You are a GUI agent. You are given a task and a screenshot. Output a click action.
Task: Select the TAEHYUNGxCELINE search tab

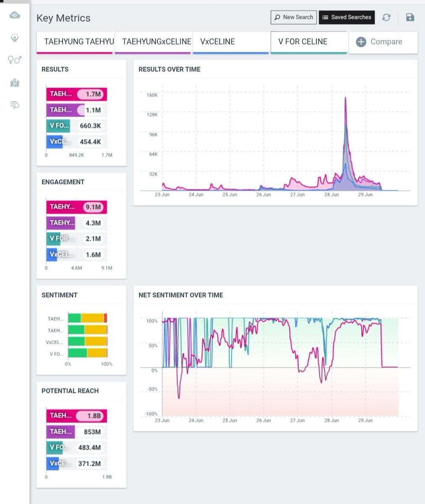click(153, 42)
